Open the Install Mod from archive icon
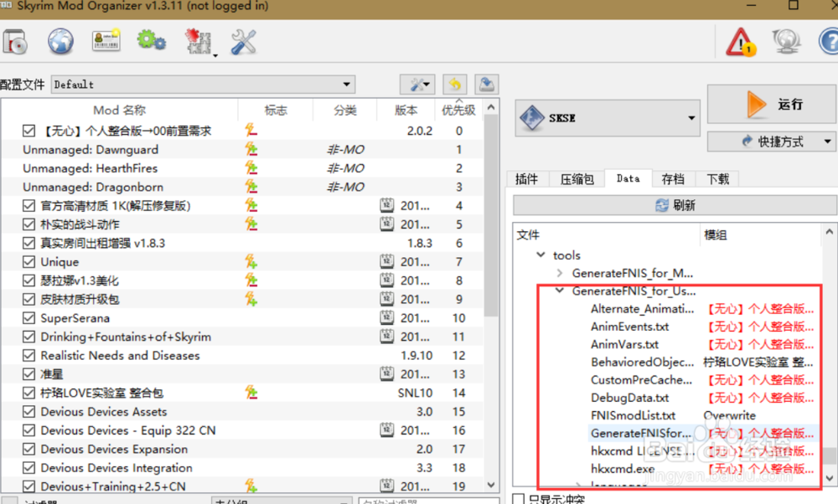Screen dimensions: 838x504 click(15, 42)
